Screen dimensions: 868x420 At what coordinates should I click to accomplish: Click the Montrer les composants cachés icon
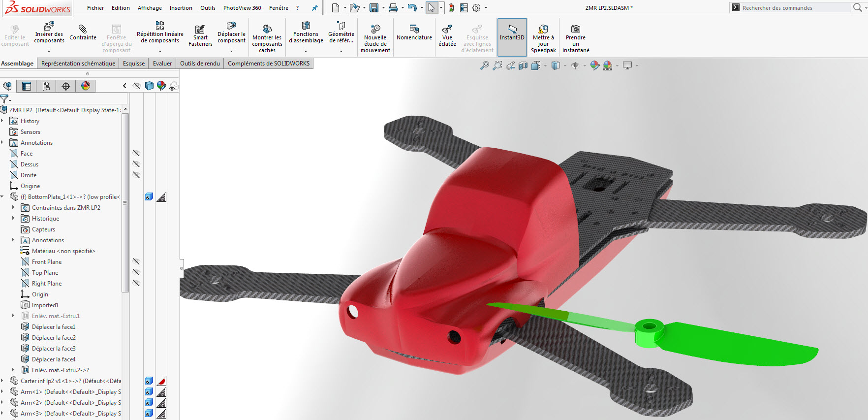(267, 29)
